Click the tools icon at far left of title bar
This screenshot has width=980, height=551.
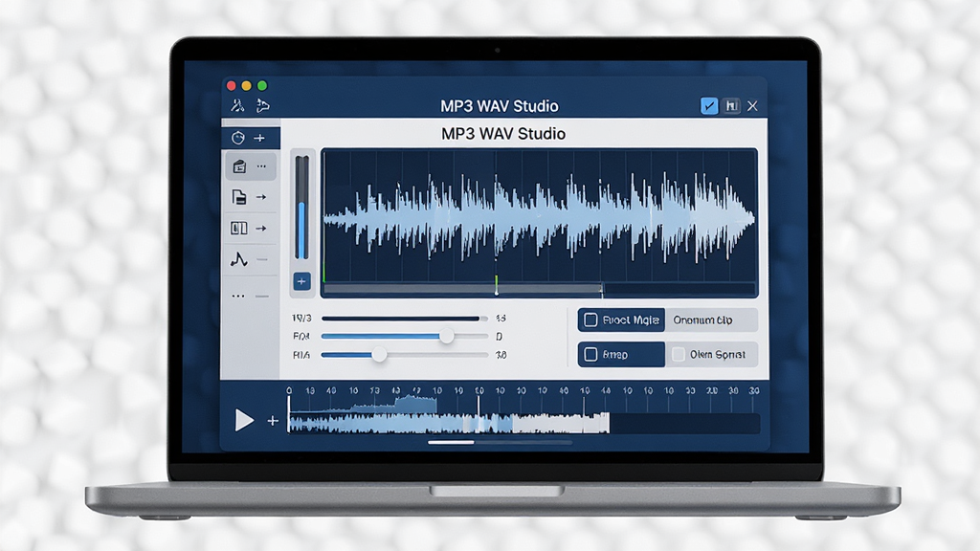[237, 105]
